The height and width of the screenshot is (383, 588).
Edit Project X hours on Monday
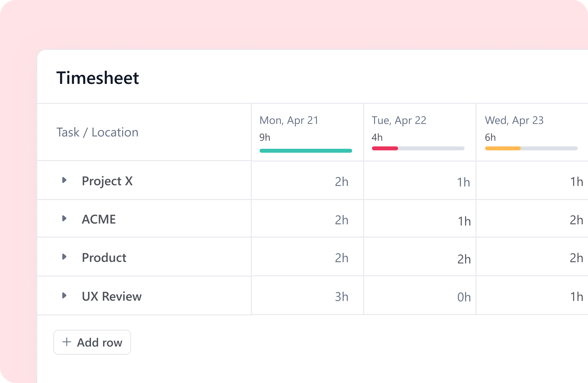coord(341,182)
